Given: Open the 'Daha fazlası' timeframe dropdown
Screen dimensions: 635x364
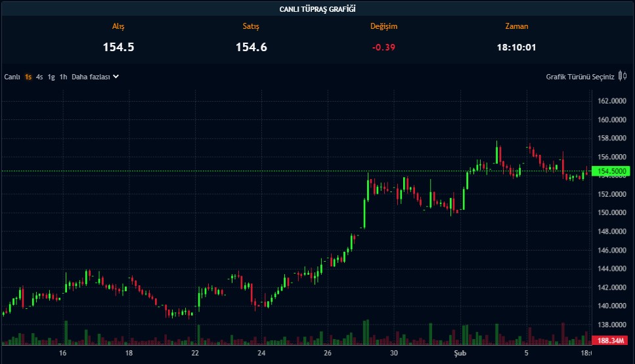Looking at the screenshot, I should coord(91,77).
